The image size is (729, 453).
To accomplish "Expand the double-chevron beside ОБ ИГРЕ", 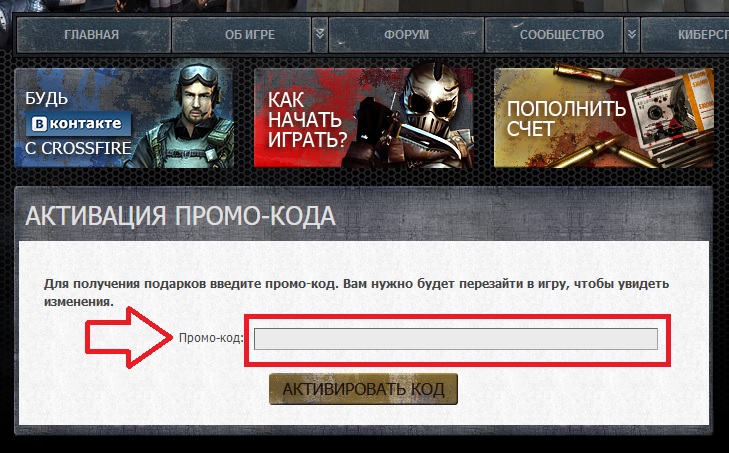I will (319, 35).
